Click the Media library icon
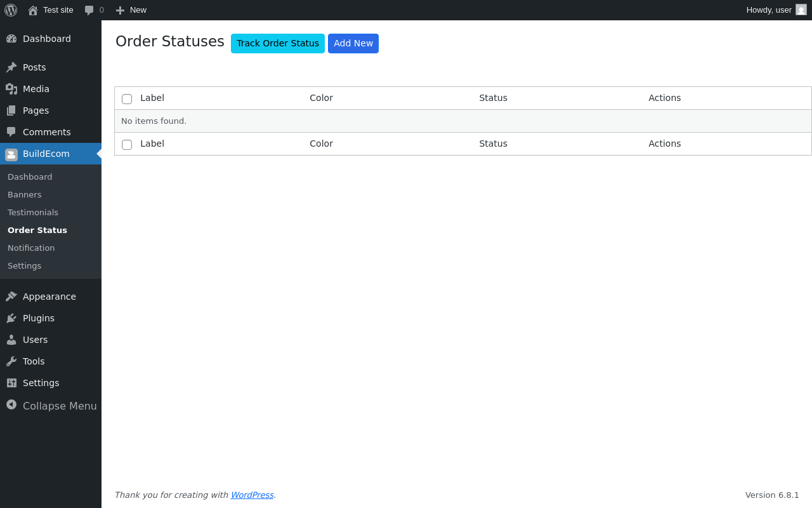This screenshot has width=812, height=508. [11, 89]
